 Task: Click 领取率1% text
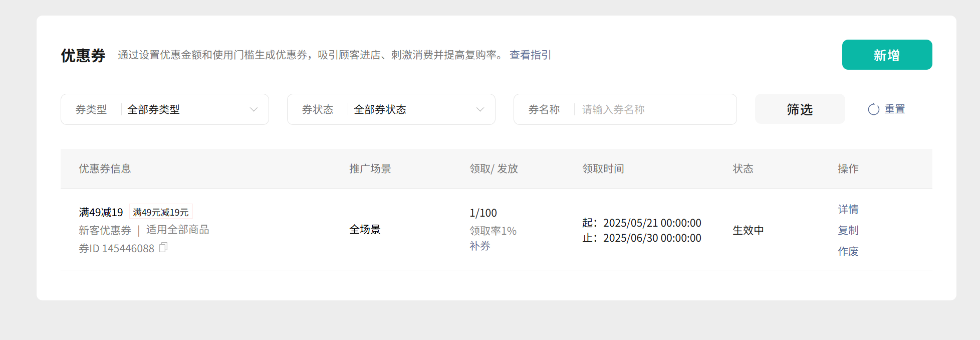[x=493, y=231]
